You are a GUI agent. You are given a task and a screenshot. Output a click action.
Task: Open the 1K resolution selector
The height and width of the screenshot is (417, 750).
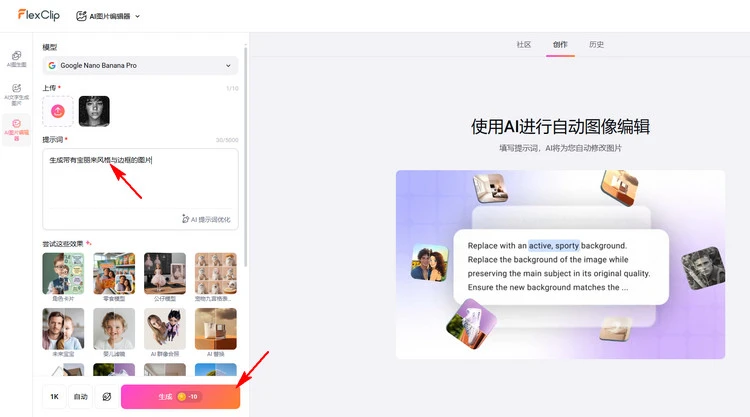coord(54,397)
